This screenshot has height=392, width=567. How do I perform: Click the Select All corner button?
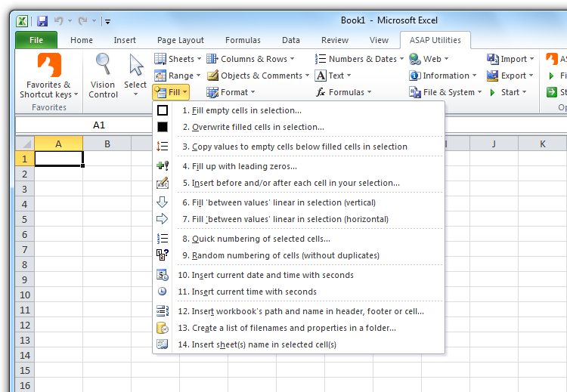coord(25,144)
